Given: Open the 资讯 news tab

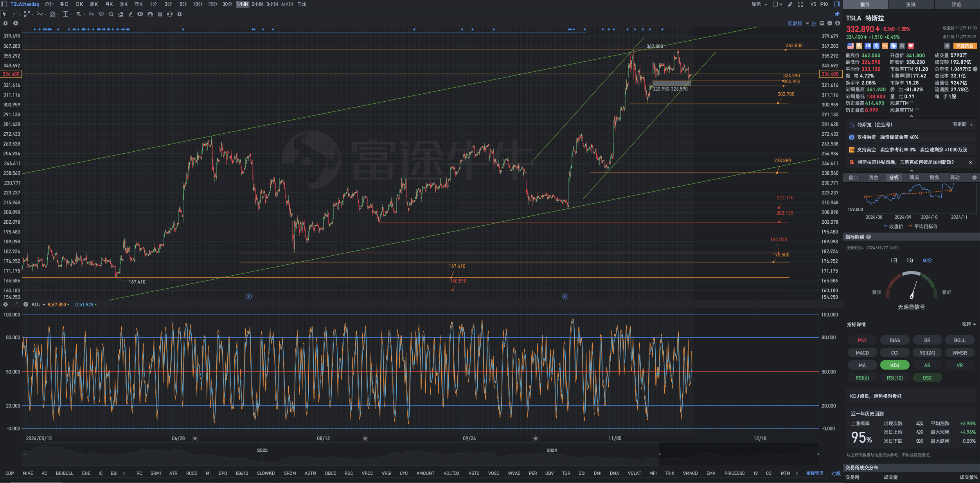Looking at the screenshot, I should coord(911,5).
